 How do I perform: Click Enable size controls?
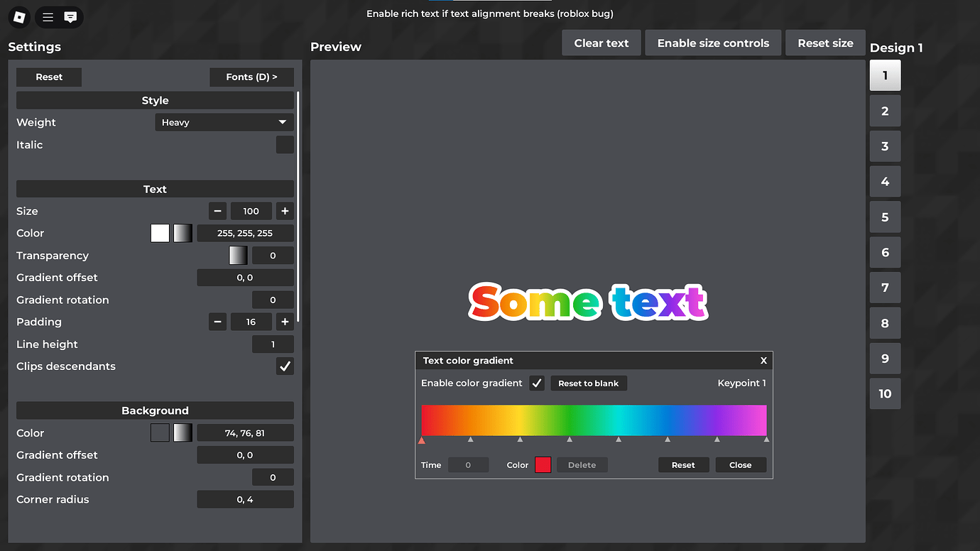pyautogui.click(x=713, y=43)
